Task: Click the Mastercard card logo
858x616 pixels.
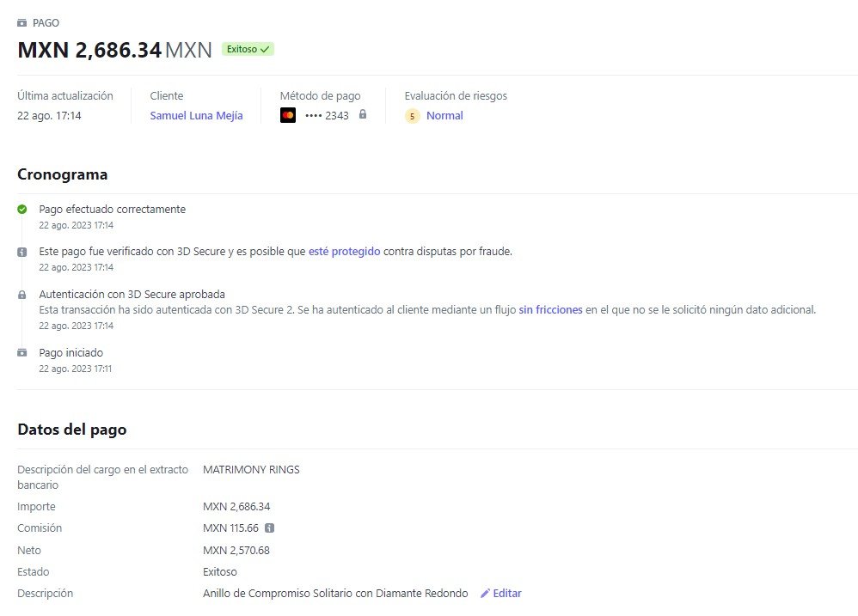Action: click(x=288, y=116)
